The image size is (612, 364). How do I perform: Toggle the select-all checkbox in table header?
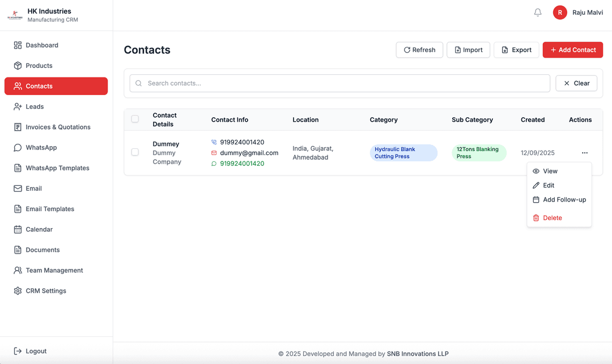(x=135, y=119)
